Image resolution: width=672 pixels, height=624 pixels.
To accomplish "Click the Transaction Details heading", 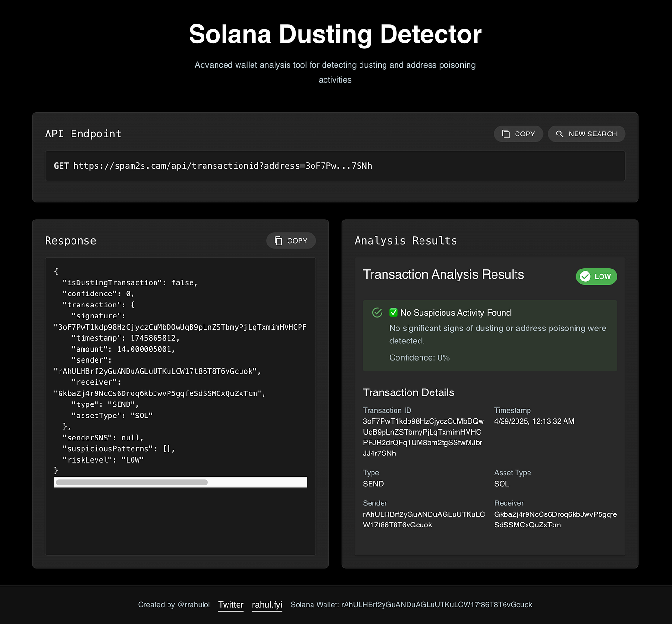I will (x=408, y=392).
